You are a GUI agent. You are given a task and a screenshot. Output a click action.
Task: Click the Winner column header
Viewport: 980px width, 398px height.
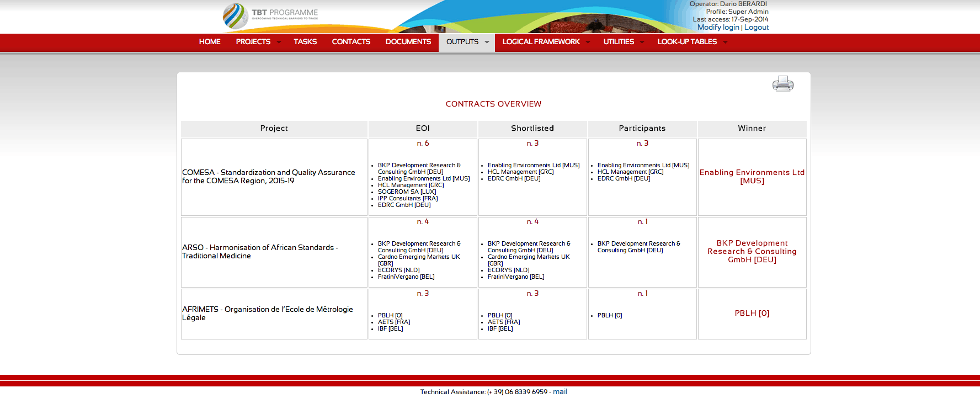[x=752, y=129]
